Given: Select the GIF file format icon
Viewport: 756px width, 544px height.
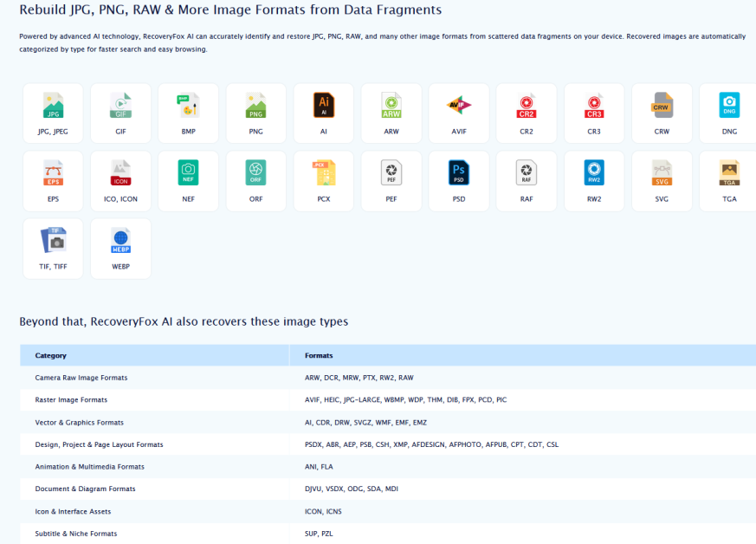Looking at the screenshot, I should pyautogui.click(x=120, y=105).
